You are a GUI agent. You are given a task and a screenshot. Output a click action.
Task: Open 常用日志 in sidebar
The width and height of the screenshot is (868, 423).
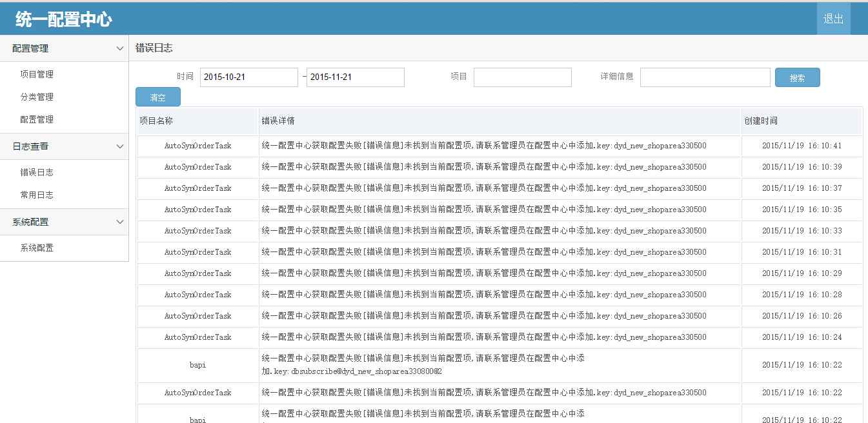tap(37, 195)
